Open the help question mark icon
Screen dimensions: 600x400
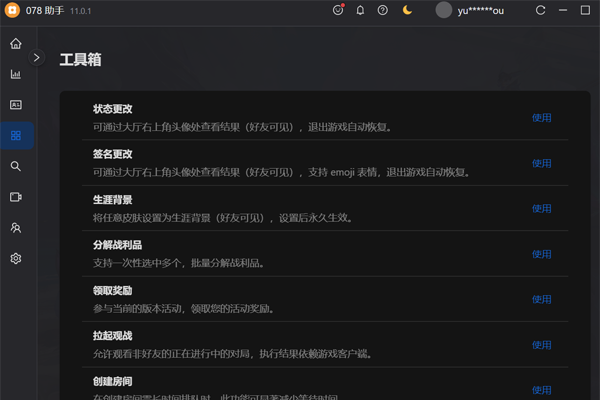(x=383, y=10)
